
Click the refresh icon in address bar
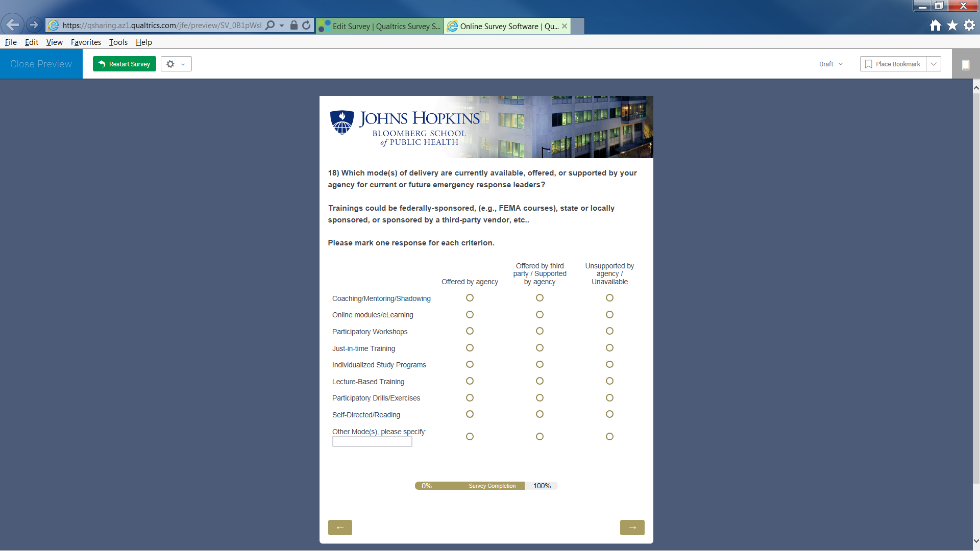point(306,25)
